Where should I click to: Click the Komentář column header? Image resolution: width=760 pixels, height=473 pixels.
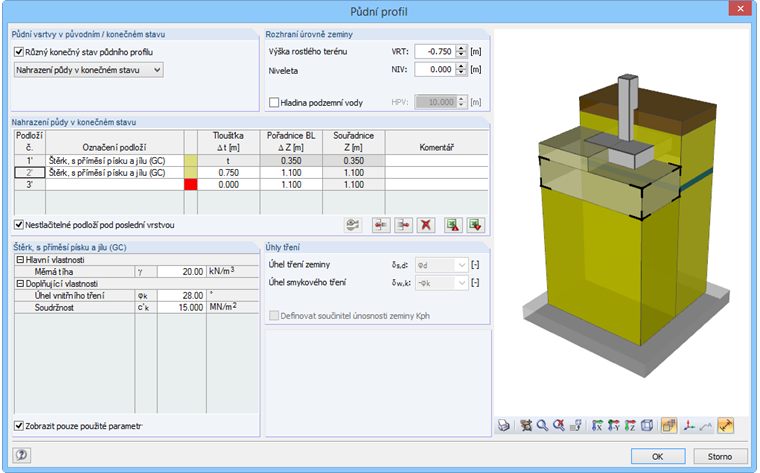point(437,142)
